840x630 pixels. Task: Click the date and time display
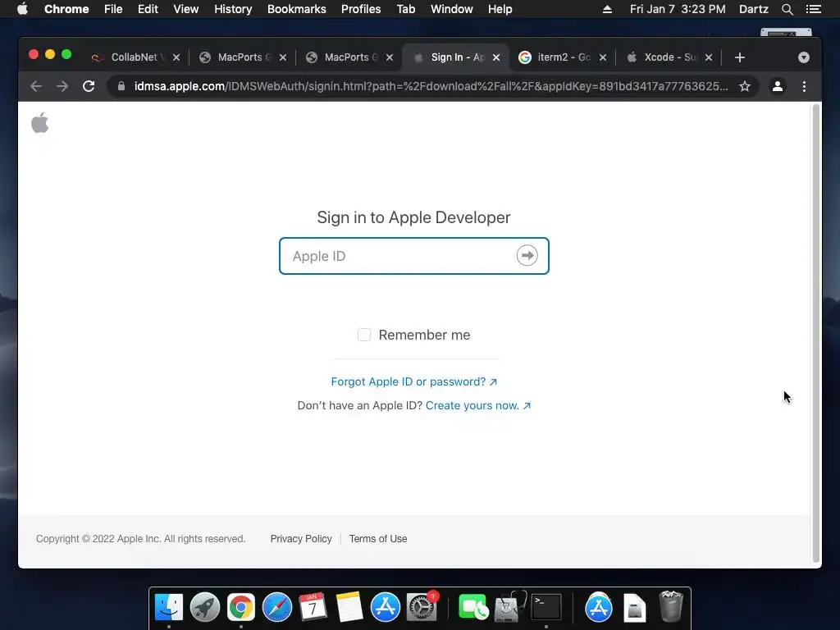click(678, 9)
